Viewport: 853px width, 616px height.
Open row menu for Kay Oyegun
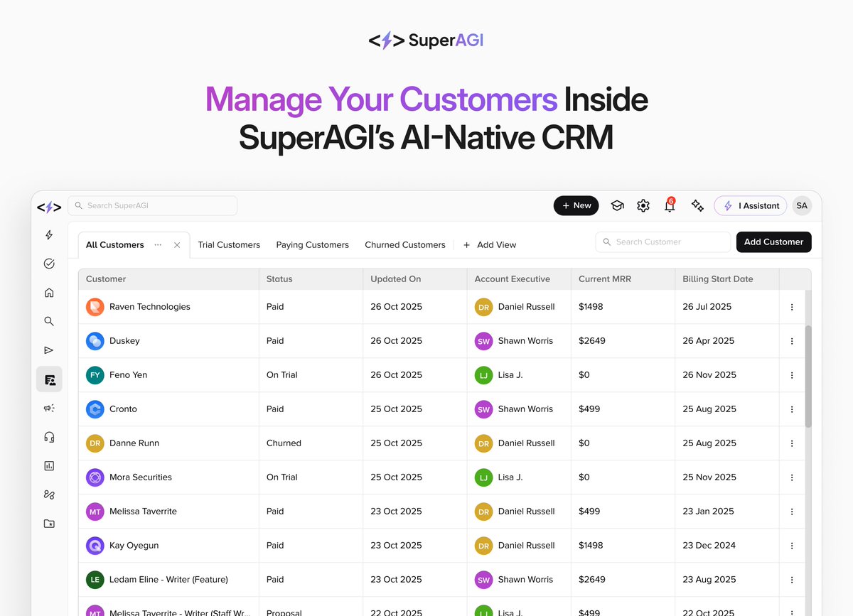point(792,546)
